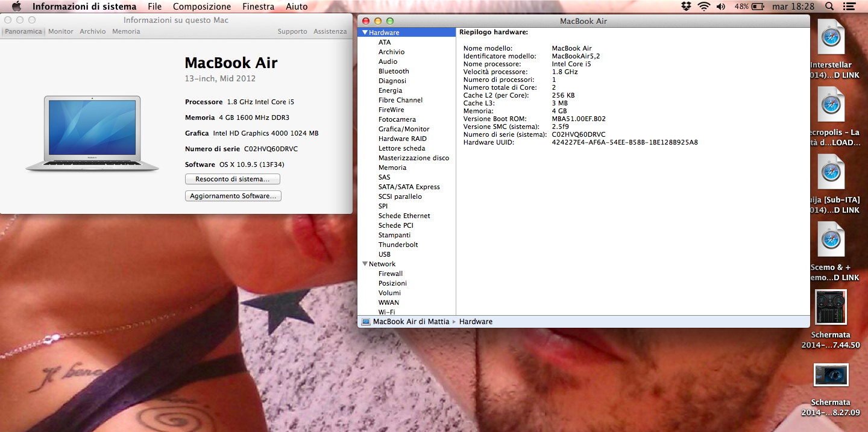868x432 pixels.
Task: Click the Assistenza link
Action: point(330,31)
